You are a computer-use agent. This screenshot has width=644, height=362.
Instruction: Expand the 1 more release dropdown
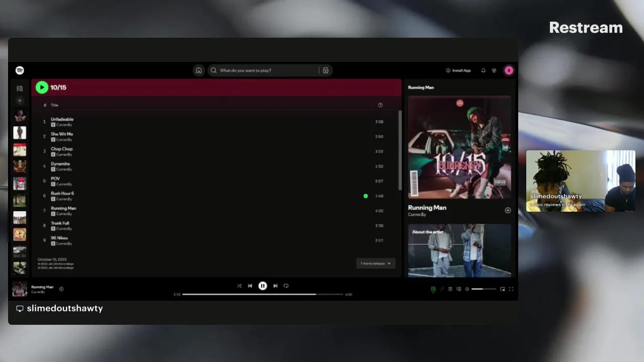tap(376, 263)
